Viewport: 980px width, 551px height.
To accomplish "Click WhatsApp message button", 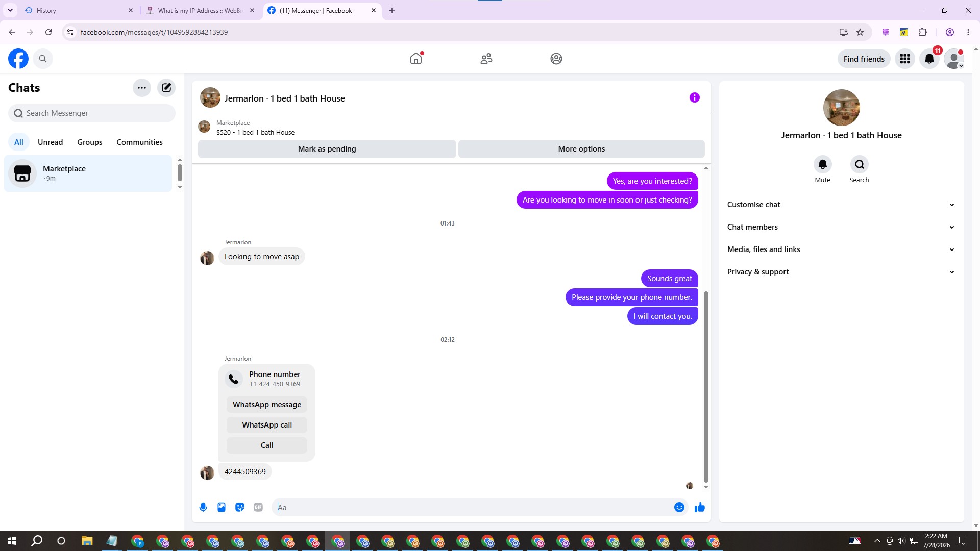I will pyautogui.click(x=267, y=405).
